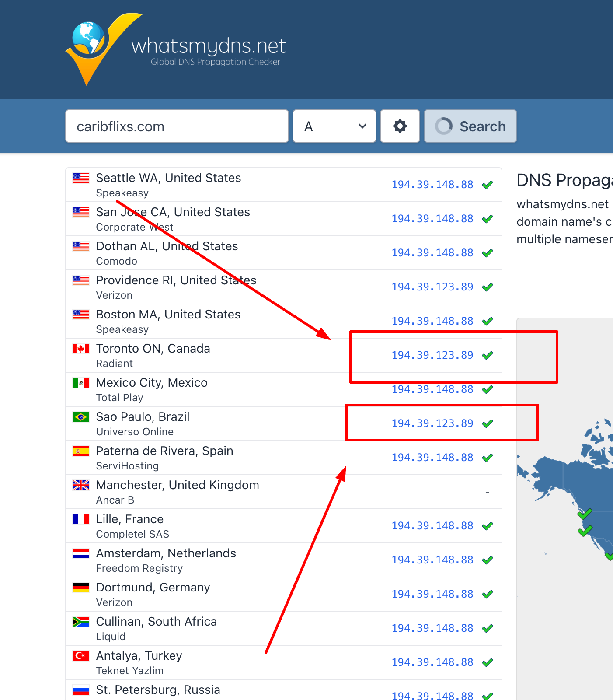
Task: Click the Mexico flag for Mexico City
Action: click(81, 383)
